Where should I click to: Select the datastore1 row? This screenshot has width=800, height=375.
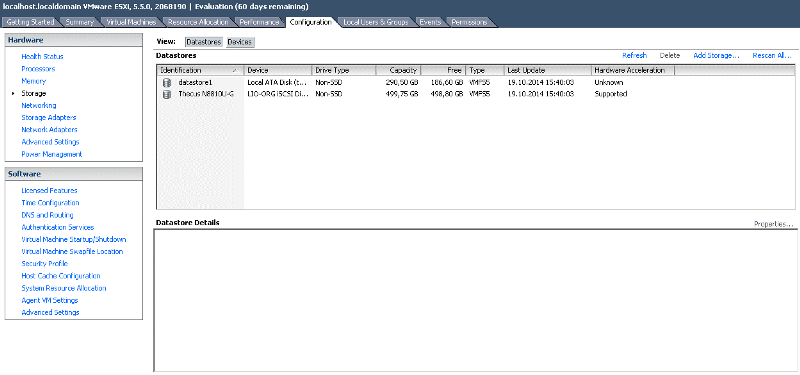[x=476, y=83]
